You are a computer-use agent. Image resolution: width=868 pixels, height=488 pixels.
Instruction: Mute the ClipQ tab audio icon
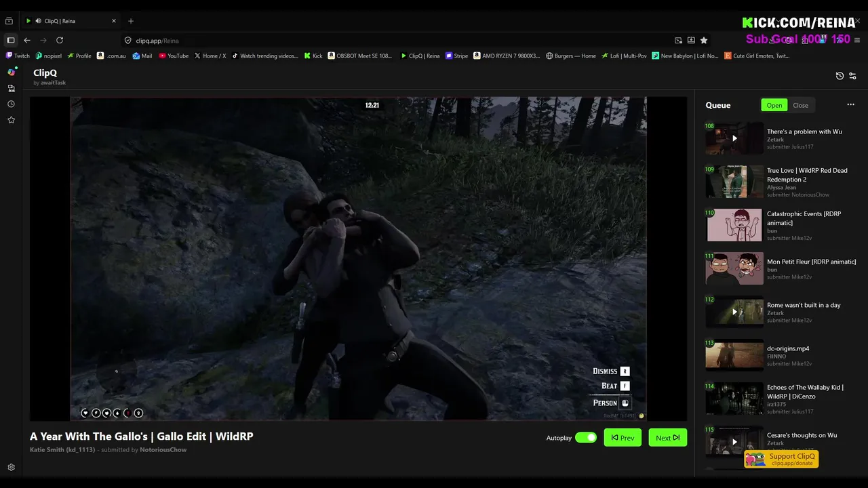(x=38, y=21)
